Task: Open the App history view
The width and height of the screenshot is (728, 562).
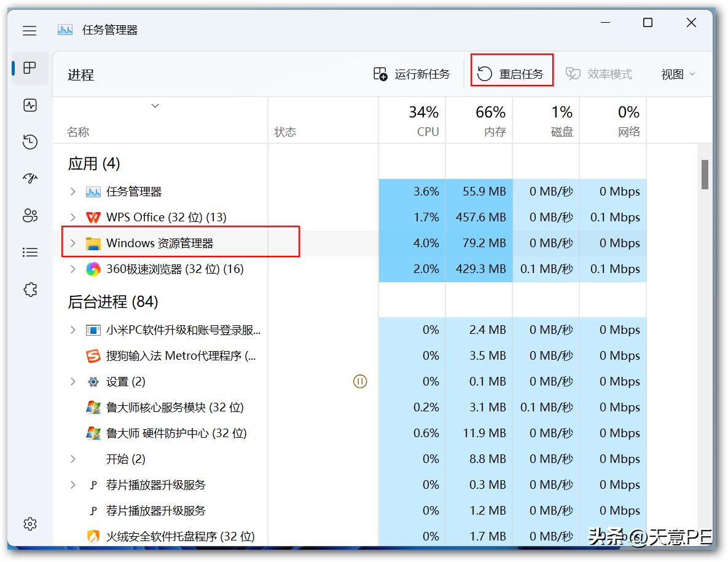Action: point(29,142)
